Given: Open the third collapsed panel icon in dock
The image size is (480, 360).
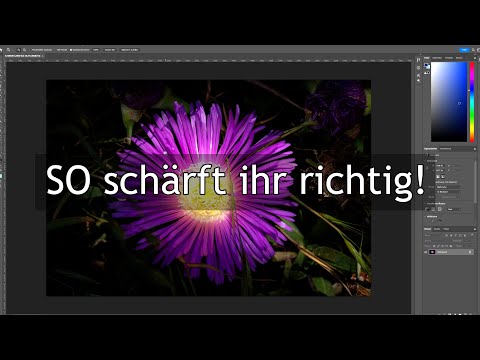Looking at the screenshot, I should coord(418,75).
